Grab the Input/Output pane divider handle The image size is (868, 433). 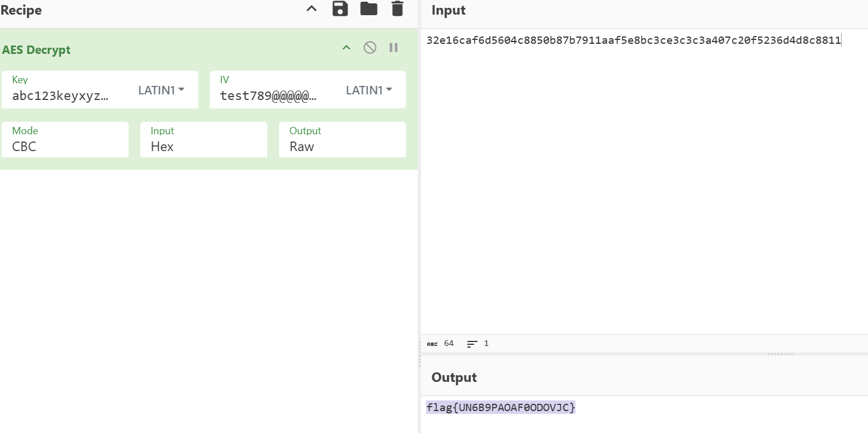click(x=780, y=354)
